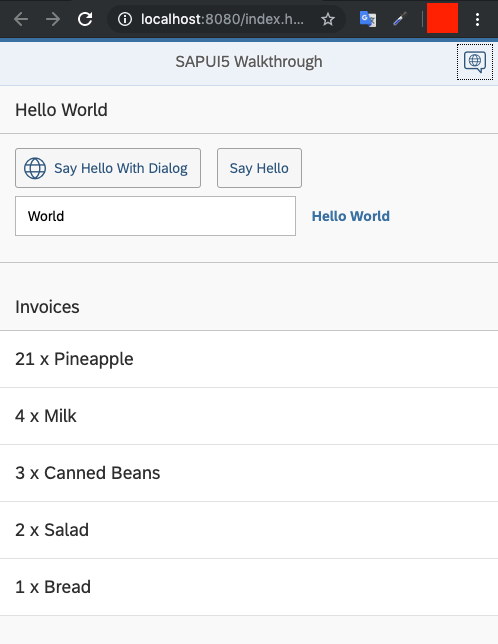Click the address bar URL
Screen dimensions: 498x644
tap(222, 19)
